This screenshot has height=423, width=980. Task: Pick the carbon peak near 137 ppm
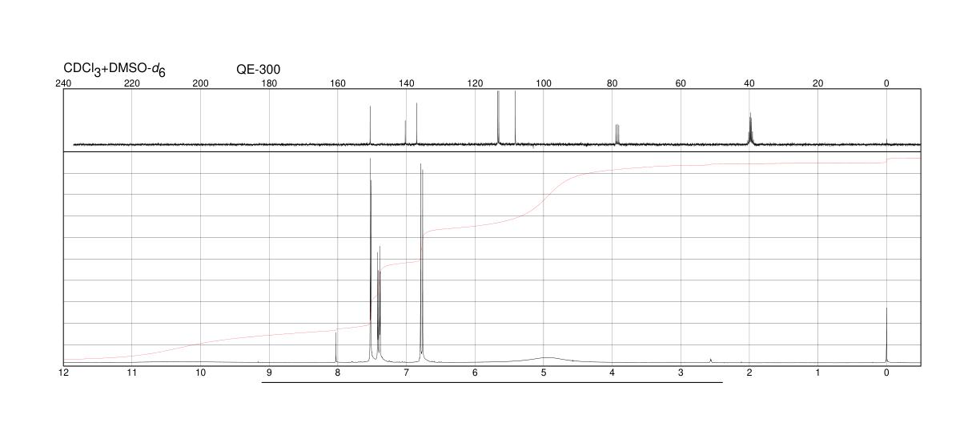[x=416, y=123]
